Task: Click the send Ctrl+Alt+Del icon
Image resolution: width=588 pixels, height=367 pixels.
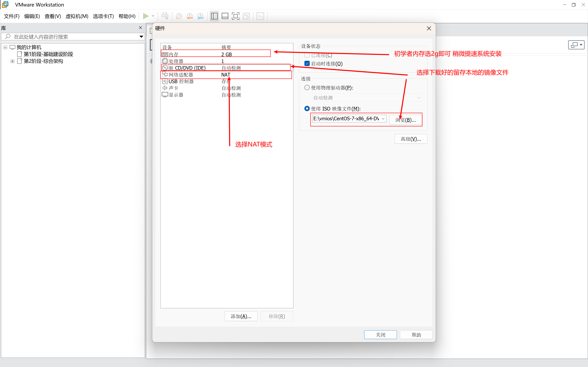Action: click(x=165, y=16)
